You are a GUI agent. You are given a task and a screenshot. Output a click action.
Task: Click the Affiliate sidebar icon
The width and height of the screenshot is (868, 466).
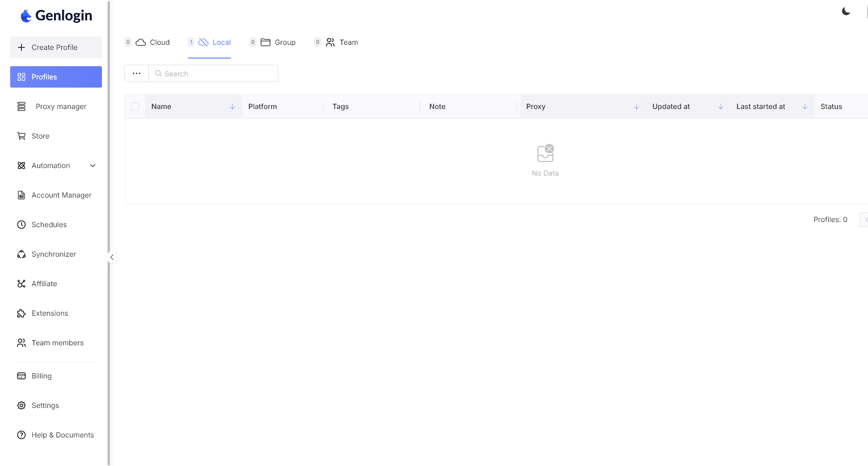[x=21, y=284]
